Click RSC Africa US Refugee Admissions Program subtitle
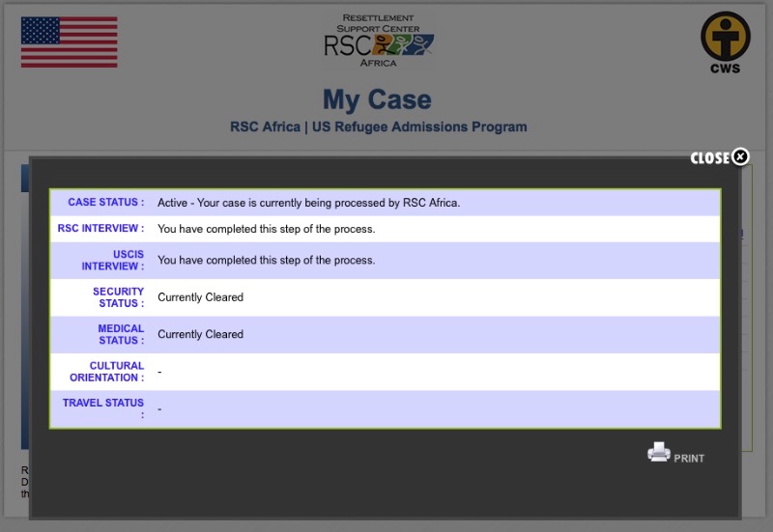The height and width of the screenshot is (532, 773). (379, 127)
